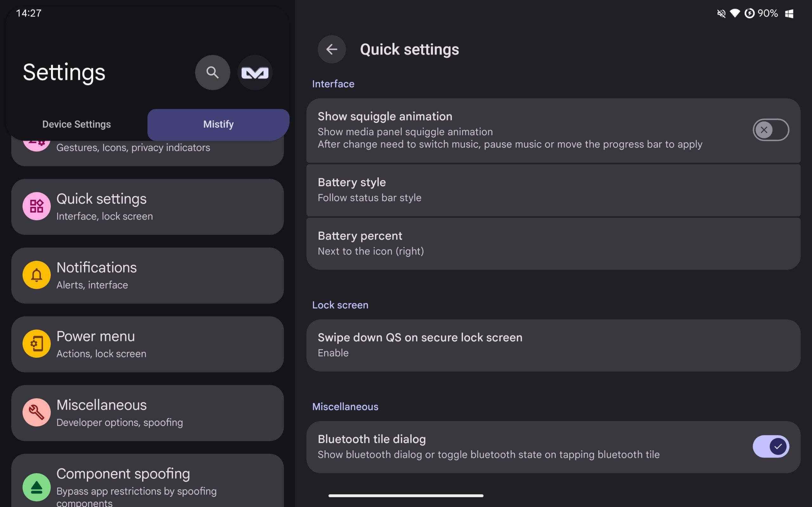The width and height of the screenshot is (812, 507).
Task: Open the Battery style options
Action: 553,190
